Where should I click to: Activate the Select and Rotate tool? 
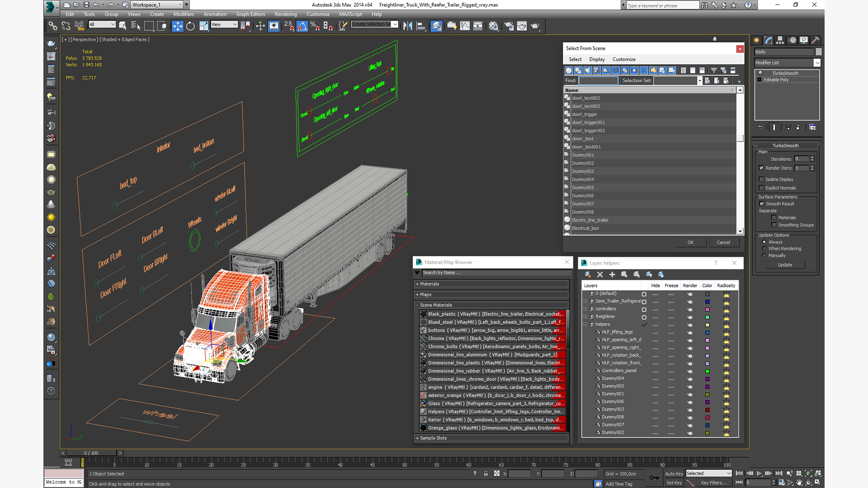click(x=190, y=26)
